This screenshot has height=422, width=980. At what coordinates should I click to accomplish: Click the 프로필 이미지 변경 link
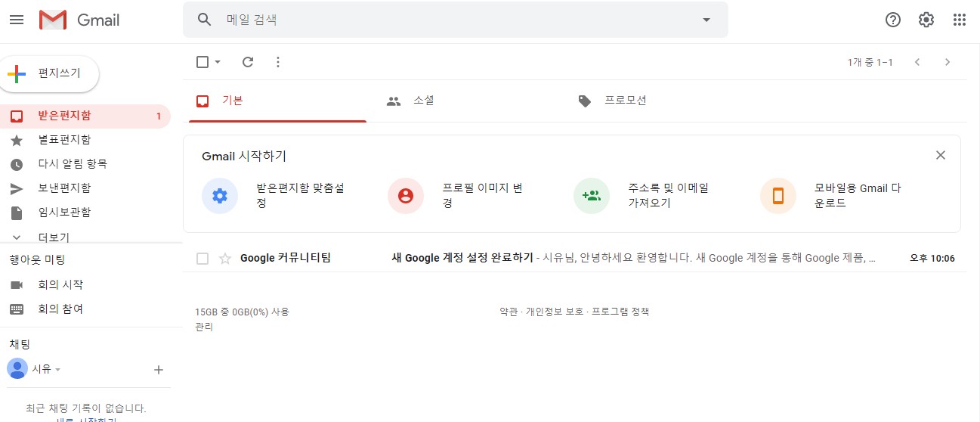pyautogui.click(x=482, y=196)
